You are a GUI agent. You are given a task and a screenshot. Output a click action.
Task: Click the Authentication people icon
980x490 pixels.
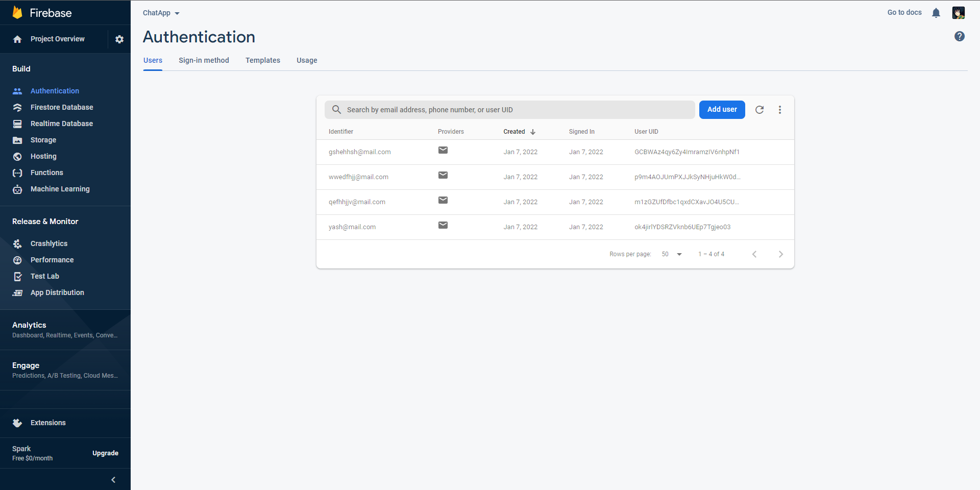click(x=17, y=91)
